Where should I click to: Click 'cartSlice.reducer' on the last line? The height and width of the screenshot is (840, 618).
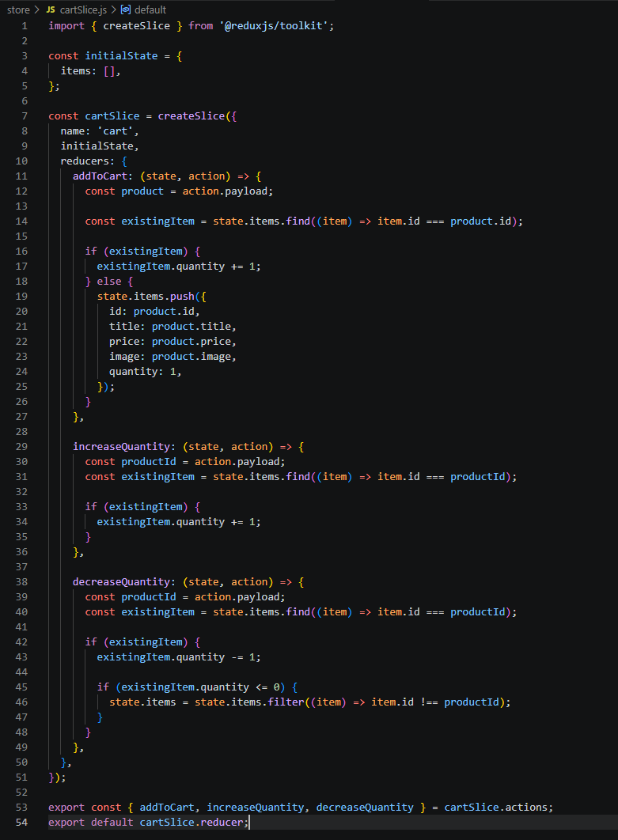point(191,822)
